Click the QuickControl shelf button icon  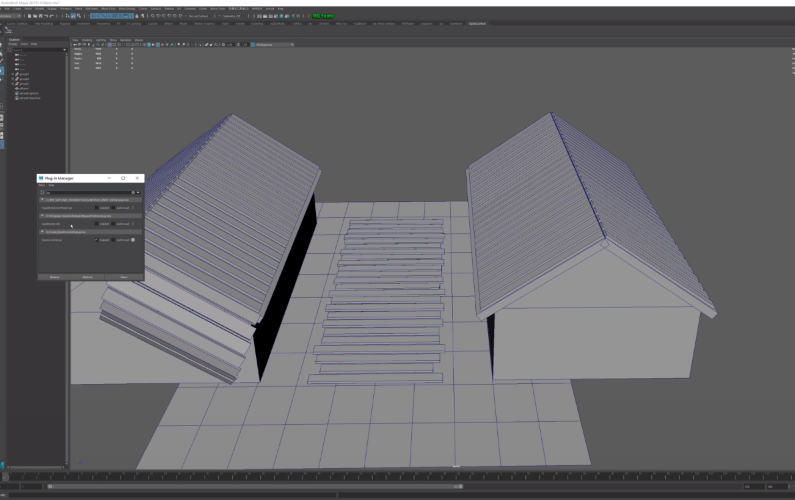coord(9,31)
